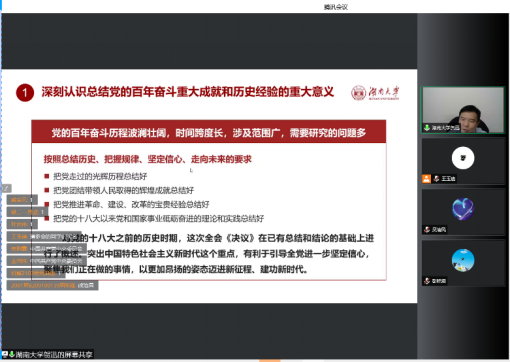Click the chat overlay collapse icon above the messages
The width and height of the screenshot is (510, 362).
point(6,188)
